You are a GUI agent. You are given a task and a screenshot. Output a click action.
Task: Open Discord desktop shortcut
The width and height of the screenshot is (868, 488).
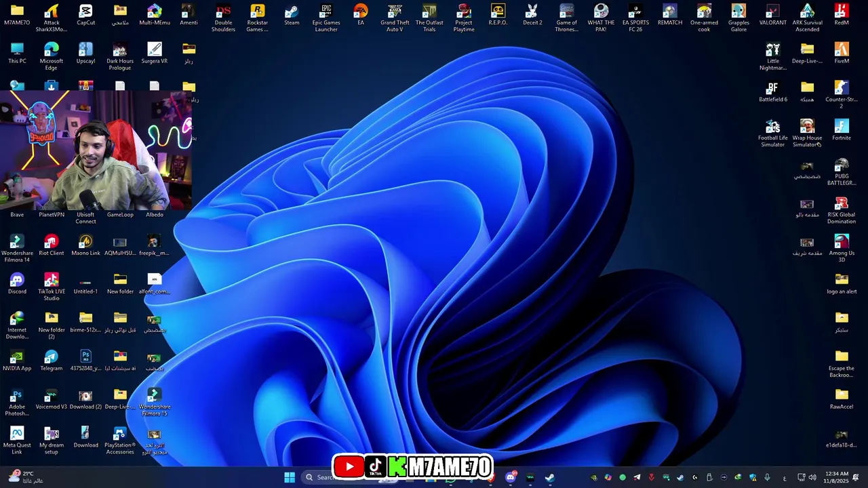(x=17, y=284)
